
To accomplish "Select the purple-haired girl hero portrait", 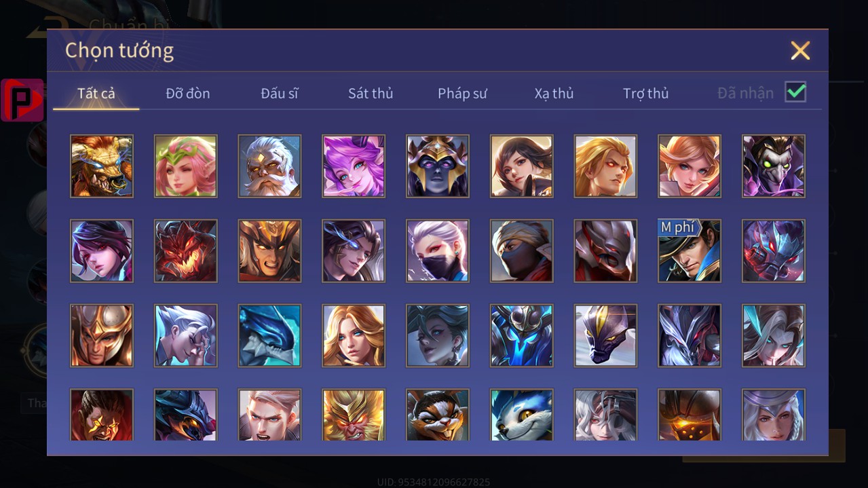I will point(354,166).
